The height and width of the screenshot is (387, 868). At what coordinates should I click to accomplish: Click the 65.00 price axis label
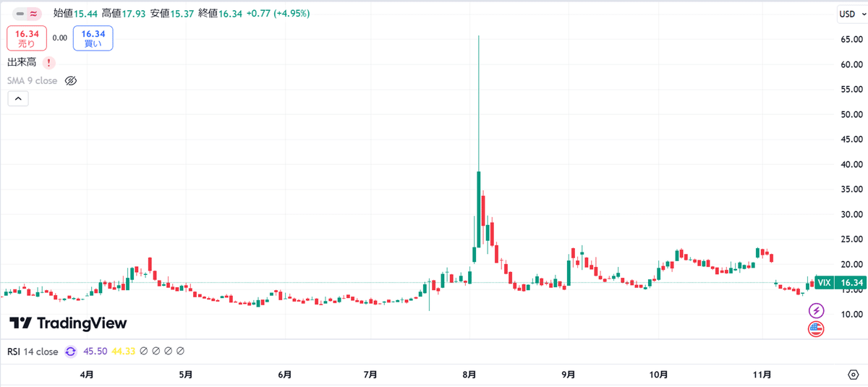click(x=851, y=39)
